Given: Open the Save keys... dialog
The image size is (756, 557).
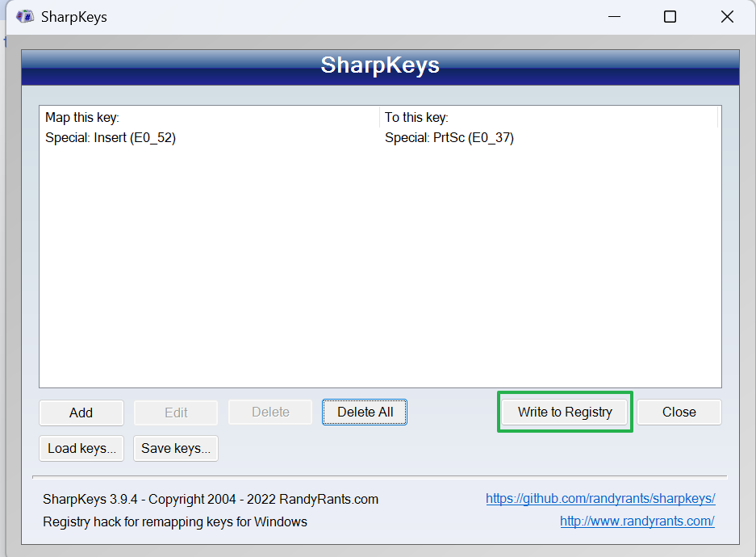Looking at the screenshot, I should pyautogui.click(x=176, y=449).
